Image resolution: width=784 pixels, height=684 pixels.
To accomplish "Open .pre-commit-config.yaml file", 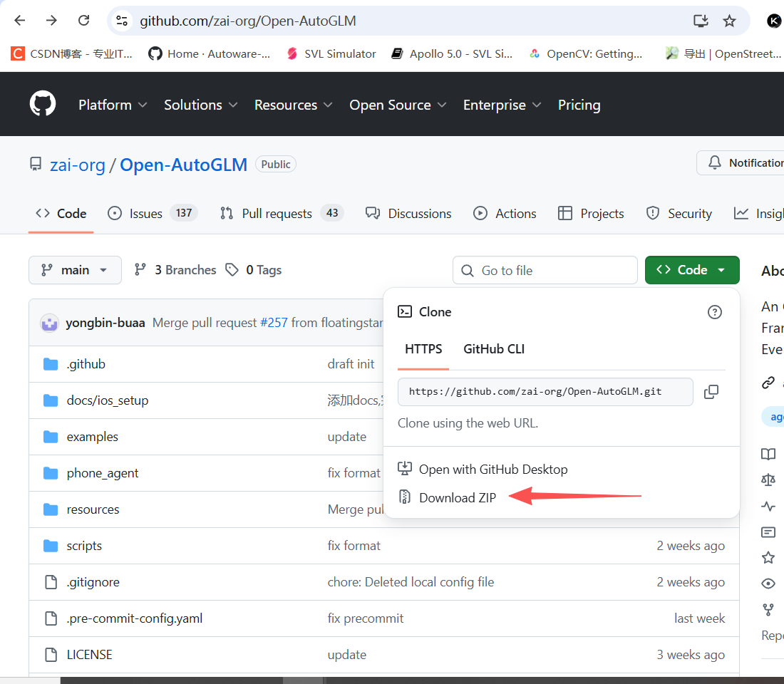I will 135,618.
